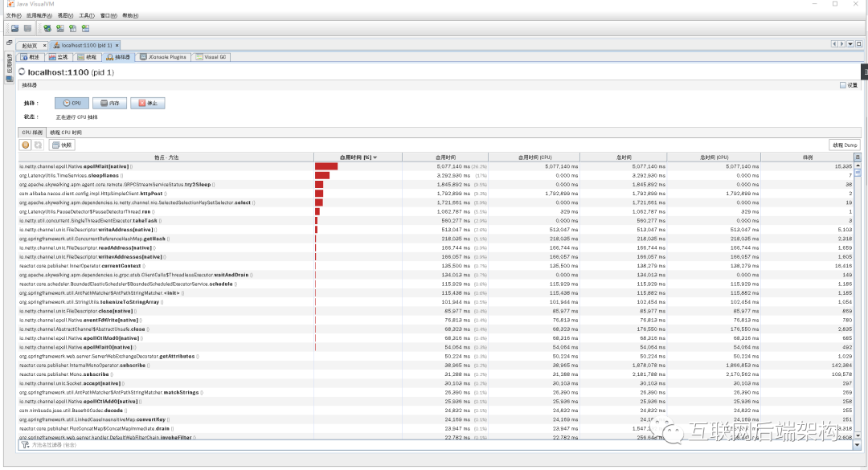
Task: Select the localhost:1100 (pid 1) document tab
Action: tap(84, 46)
